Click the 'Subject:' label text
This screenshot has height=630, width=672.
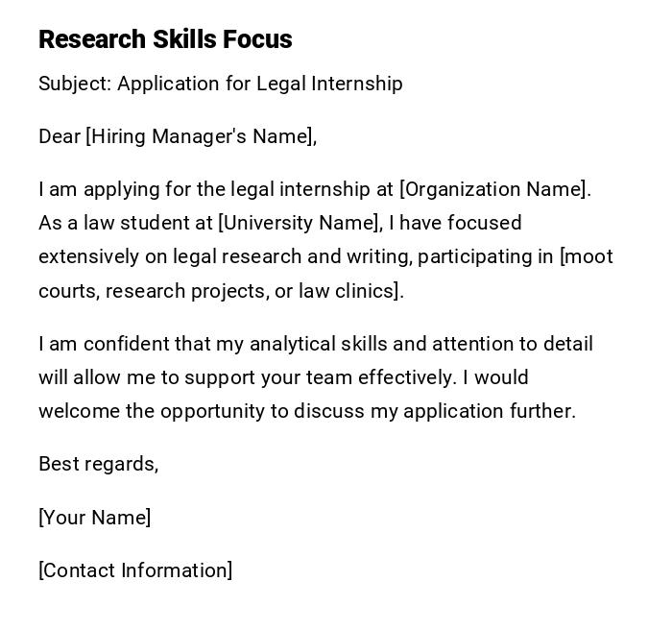pos(75,84)
